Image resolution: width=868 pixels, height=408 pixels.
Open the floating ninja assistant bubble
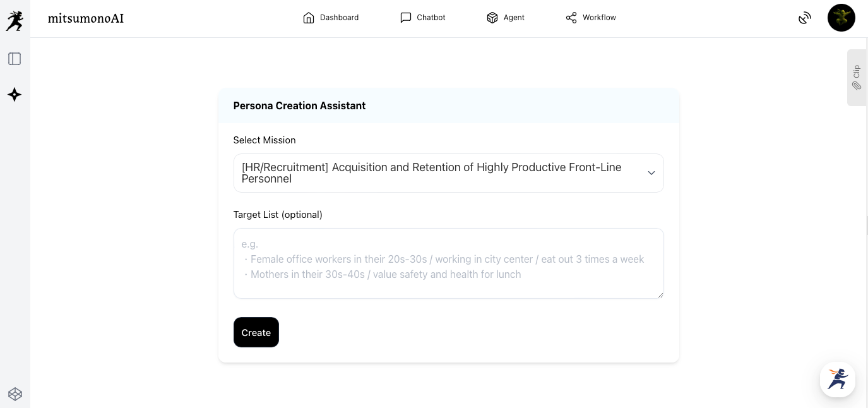coord(837,379)
